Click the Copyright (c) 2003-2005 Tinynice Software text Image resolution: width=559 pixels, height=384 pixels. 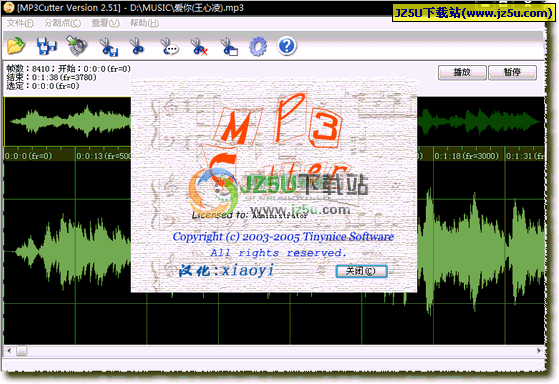coord(283,237)
